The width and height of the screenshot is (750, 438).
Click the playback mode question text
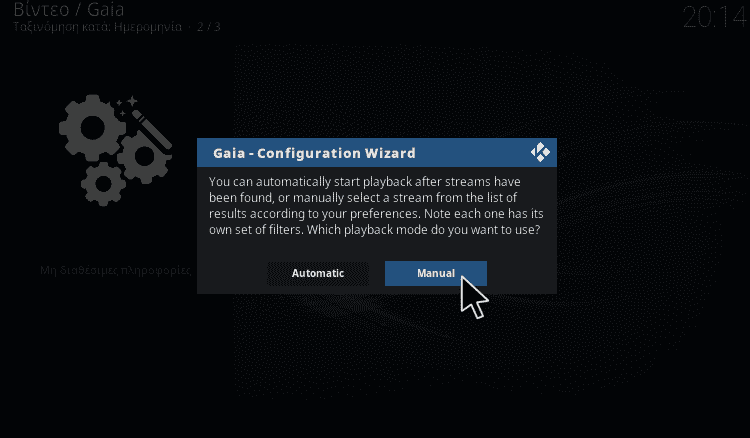[423, 230]
